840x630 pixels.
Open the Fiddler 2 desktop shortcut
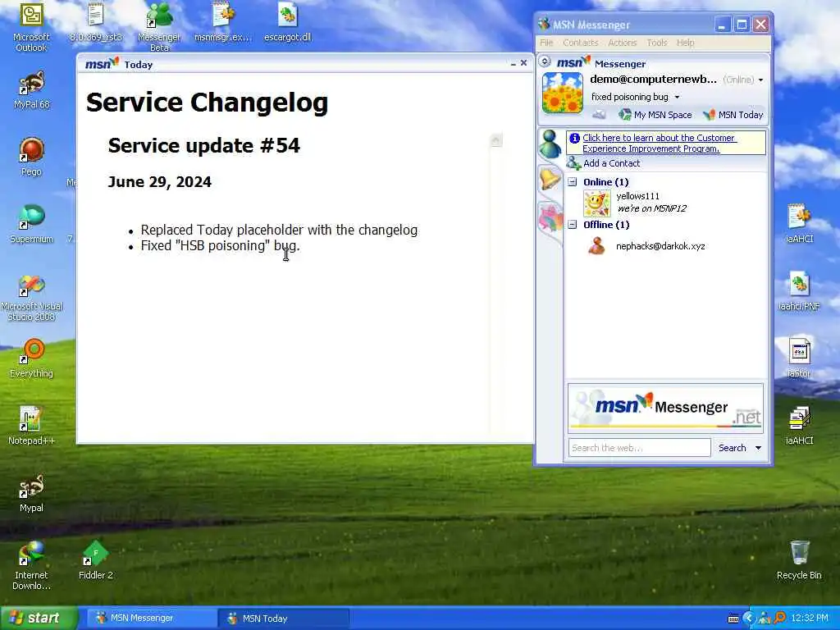coord(96,561)
